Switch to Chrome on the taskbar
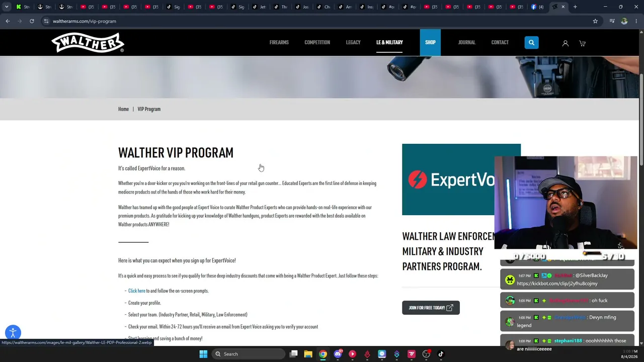Image resolution: width=644 pixels, height=362 pixels. pos(323,354)
